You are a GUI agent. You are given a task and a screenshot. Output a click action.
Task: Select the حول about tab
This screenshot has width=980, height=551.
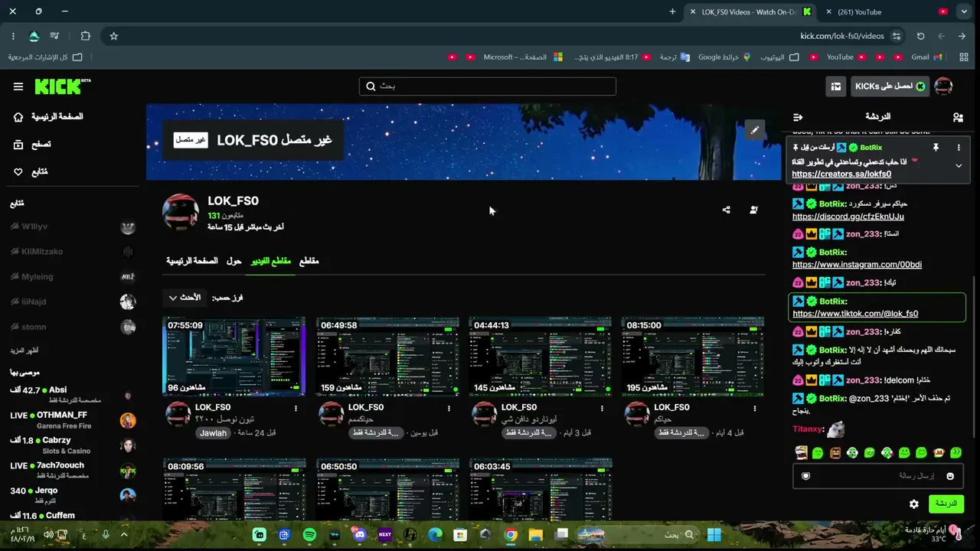(x=234, y=261)
